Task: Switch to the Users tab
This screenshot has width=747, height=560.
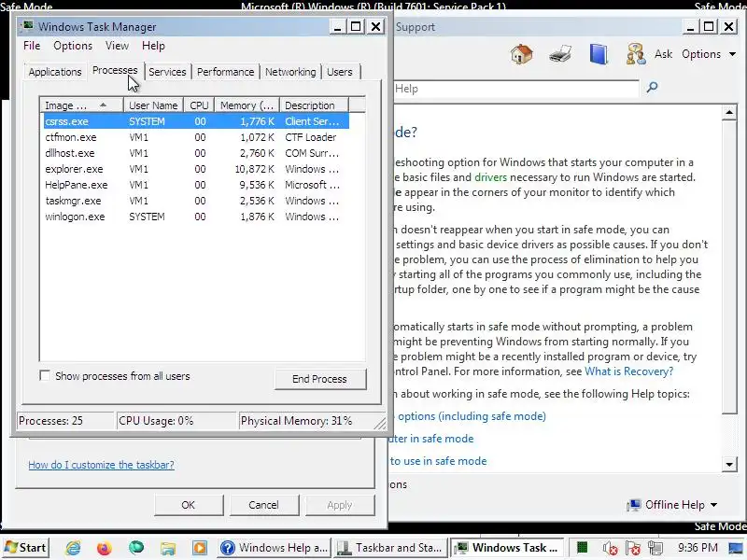Action: [x=340, y=72]
